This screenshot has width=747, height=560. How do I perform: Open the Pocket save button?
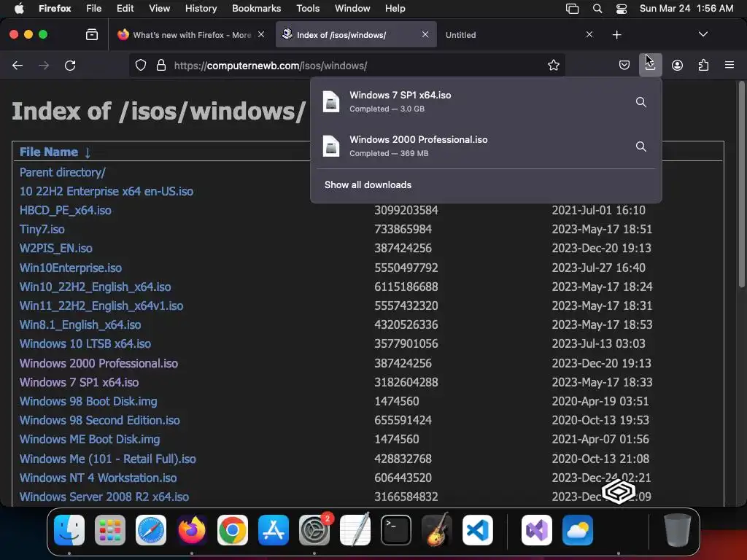624,65
